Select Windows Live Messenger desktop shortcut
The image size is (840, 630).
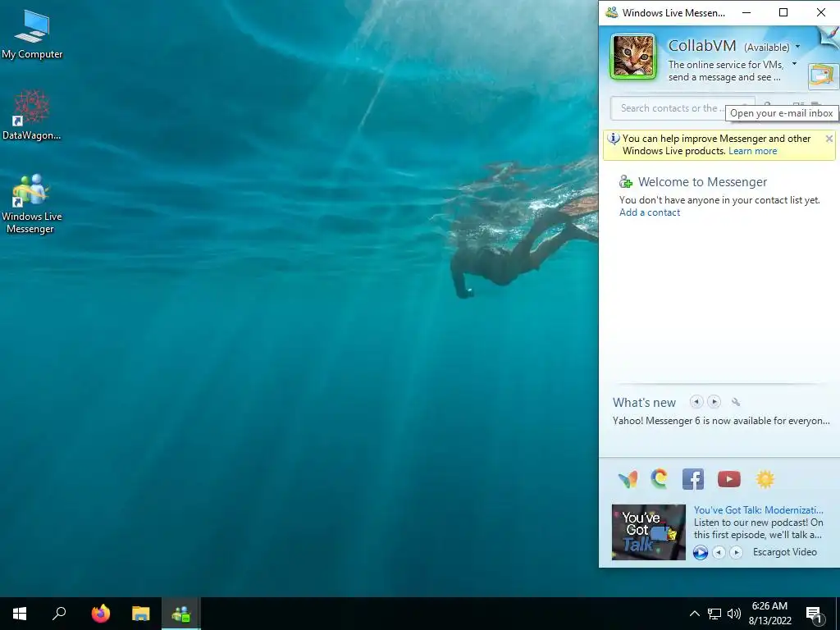point(31,203)
